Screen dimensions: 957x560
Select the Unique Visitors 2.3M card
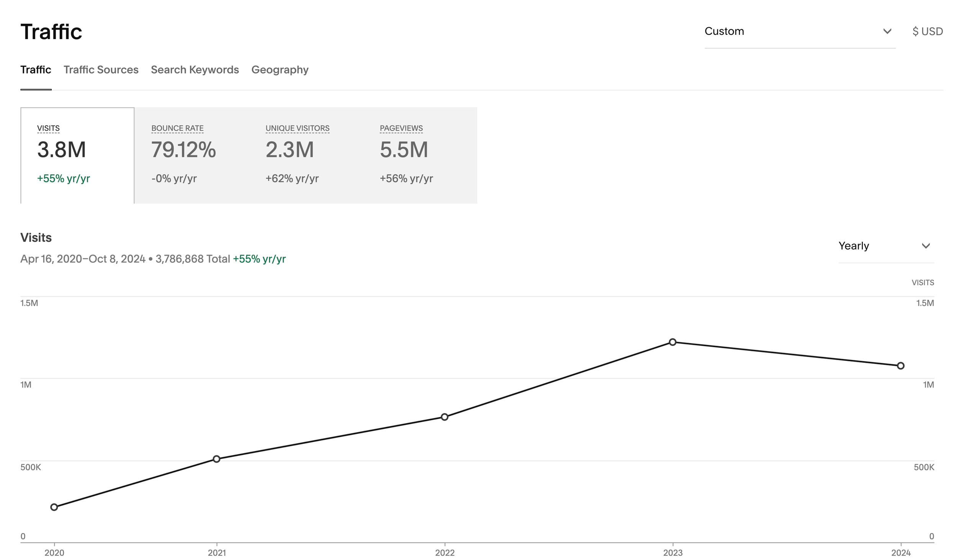pyautogui.click(x=305, y=155)
